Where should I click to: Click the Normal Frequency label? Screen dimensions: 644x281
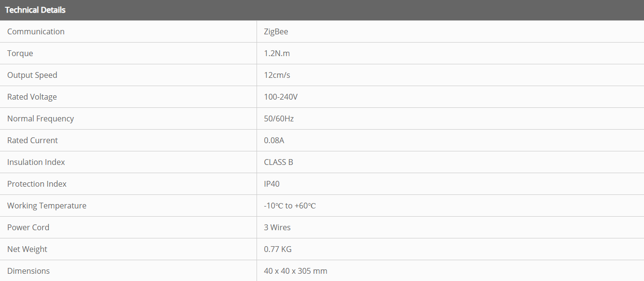coord(41,118)
